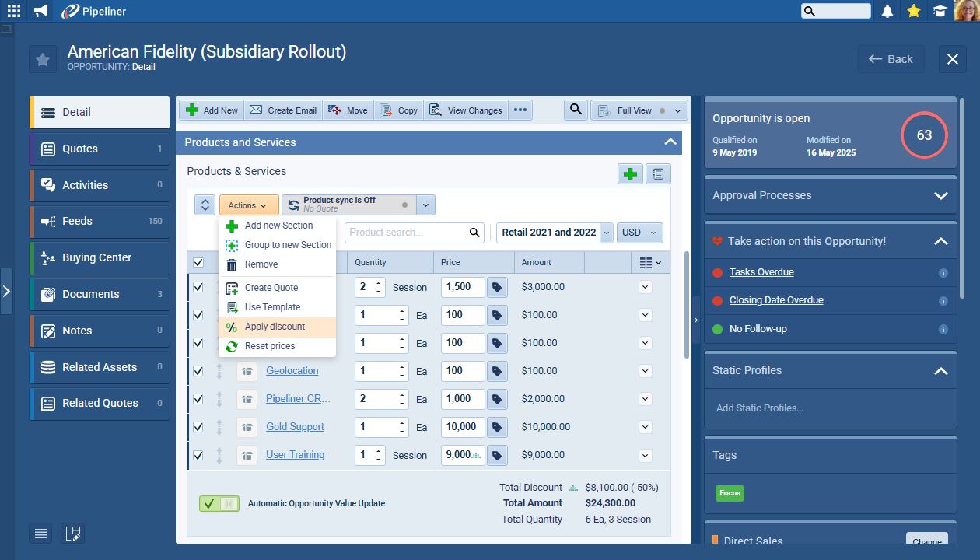Open the USD currency dropdown

640,233
